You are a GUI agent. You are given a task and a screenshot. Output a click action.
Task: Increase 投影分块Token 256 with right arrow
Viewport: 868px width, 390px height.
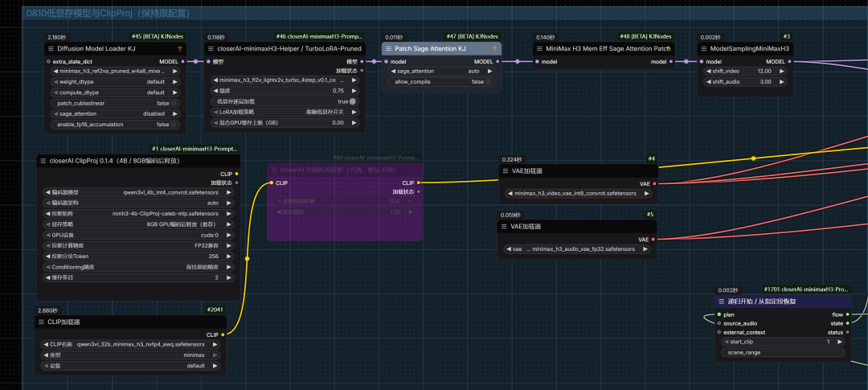228,257
